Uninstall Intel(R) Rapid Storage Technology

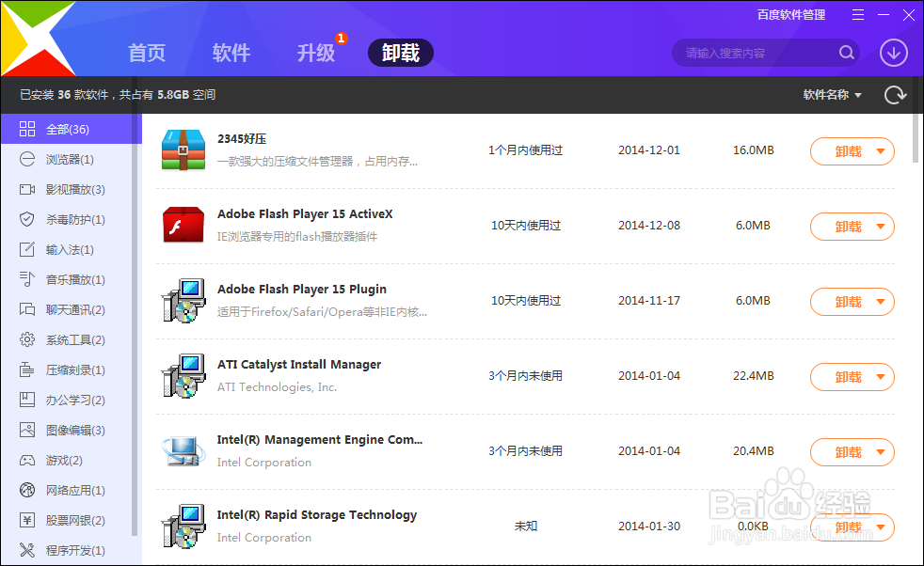848,527
